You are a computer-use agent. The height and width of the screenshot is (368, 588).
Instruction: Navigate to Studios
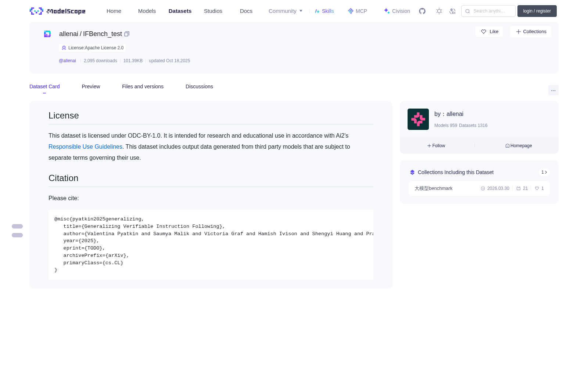click(213, 11)
